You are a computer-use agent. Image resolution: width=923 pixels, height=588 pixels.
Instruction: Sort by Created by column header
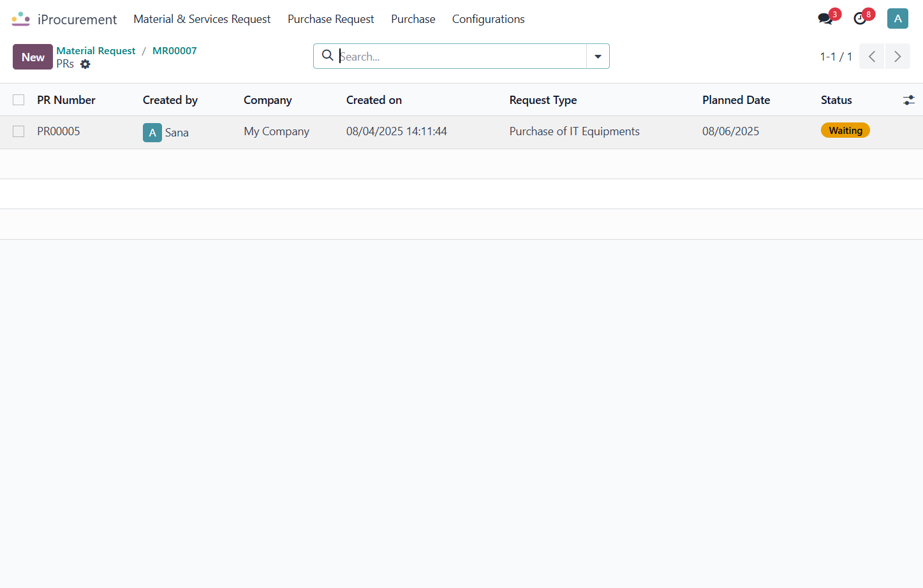coord(170,100)
